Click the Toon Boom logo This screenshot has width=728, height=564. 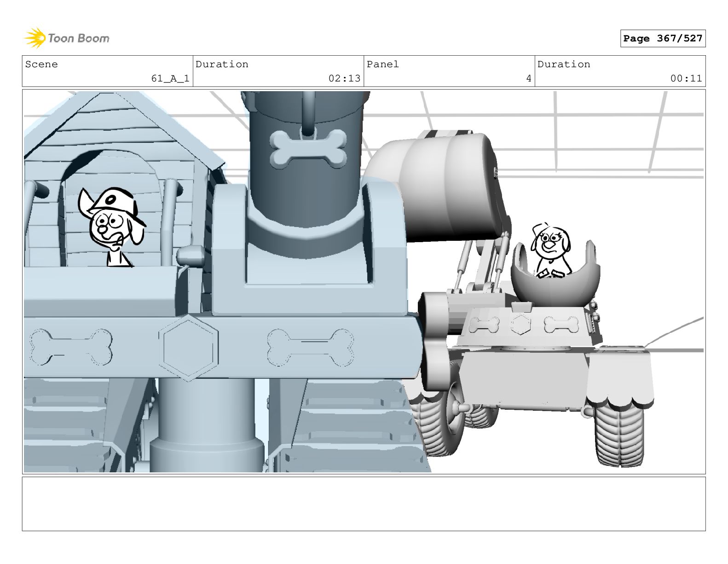pyautogui.click(x=67, y=38)
